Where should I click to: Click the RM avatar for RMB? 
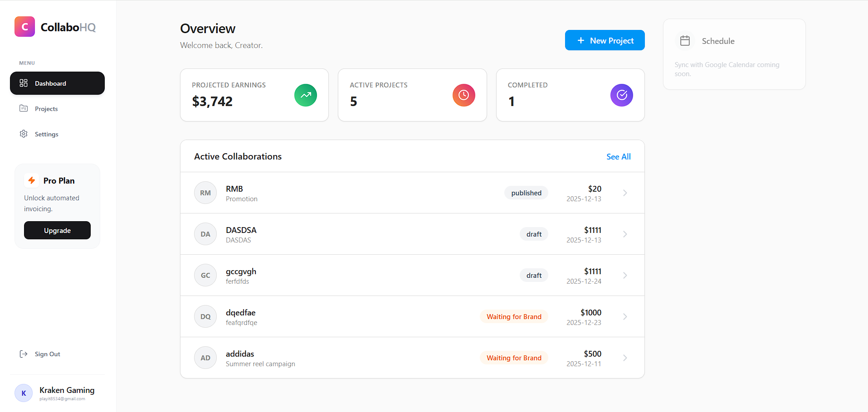(205, 193)
